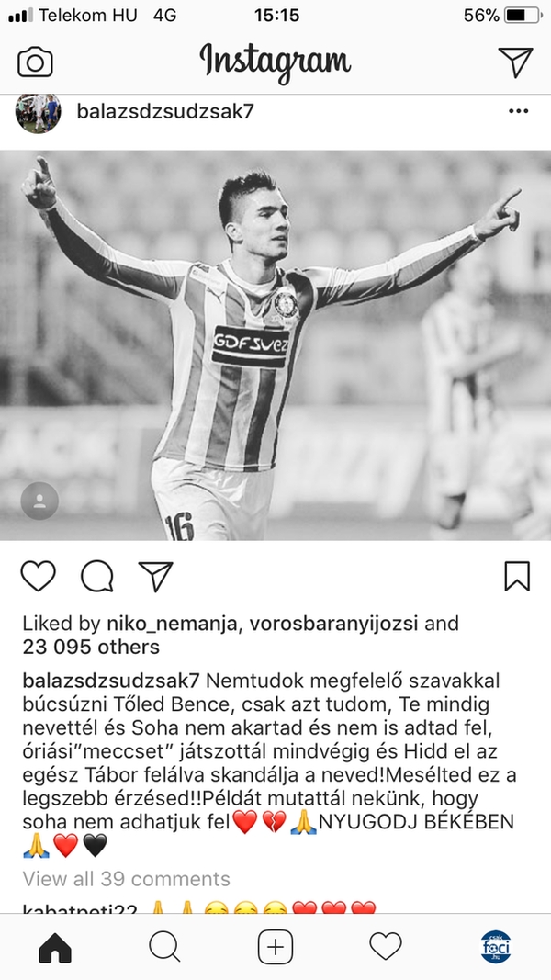The image size is (551, 980).
Task: Open the camera icon in header
Action: tap(35, 62)
